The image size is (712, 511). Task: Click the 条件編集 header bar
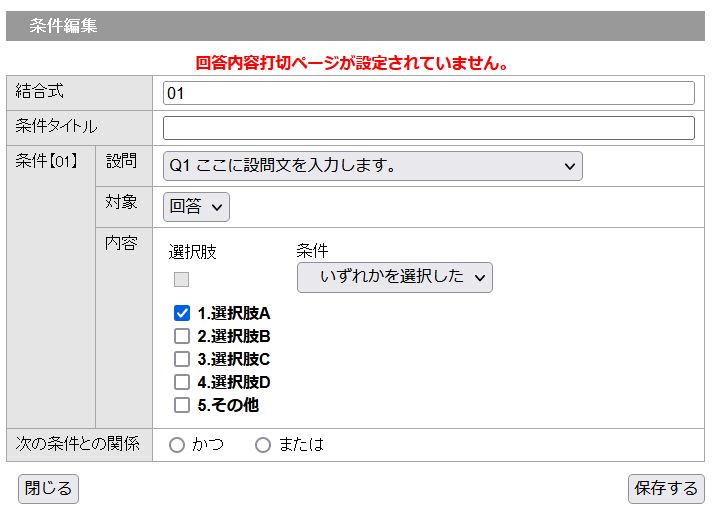click(355, 27)
